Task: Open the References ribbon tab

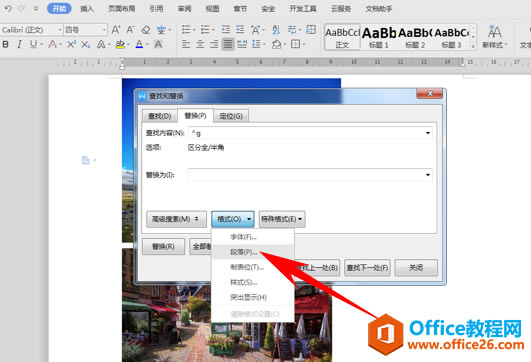Action: (156, 8)
